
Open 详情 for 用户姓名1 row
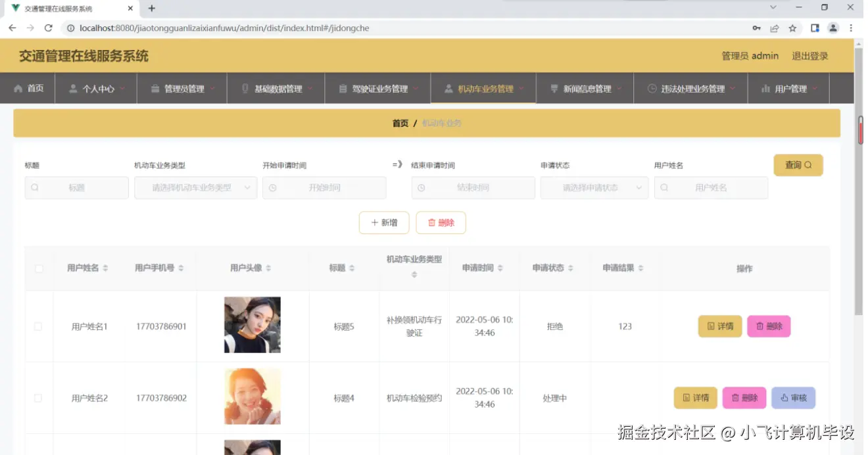[x=720, y=326]
